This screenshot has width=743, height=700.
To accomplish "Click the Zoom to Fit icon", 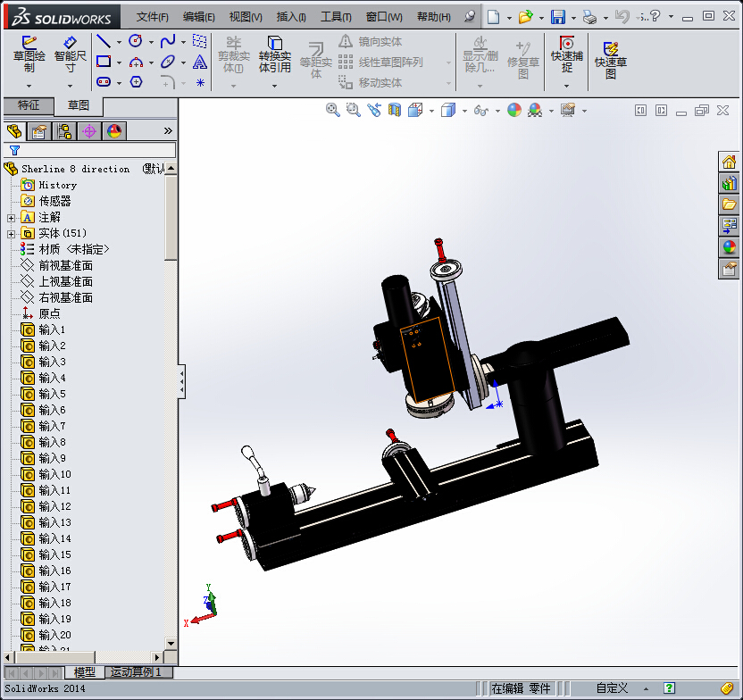I will 333,110.
